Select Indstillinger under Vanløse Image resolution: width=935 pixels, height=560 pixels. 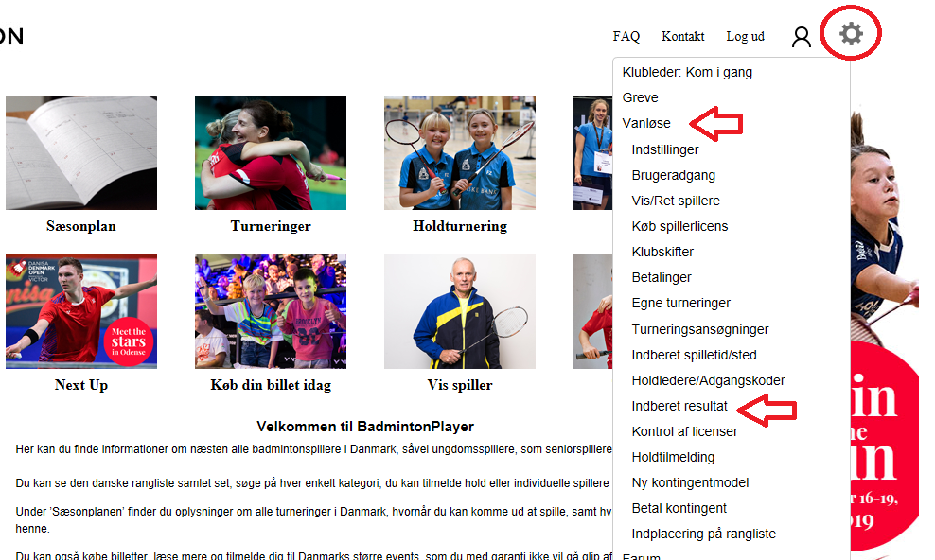click(665, 149)
